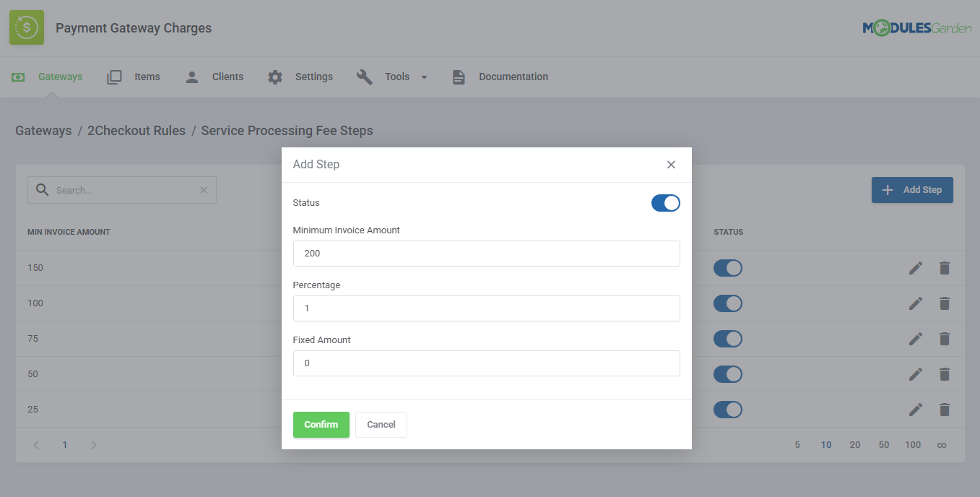The image size is (980, 497).
Task: Toggle status for the 50 invoice step
Action: 727,373
